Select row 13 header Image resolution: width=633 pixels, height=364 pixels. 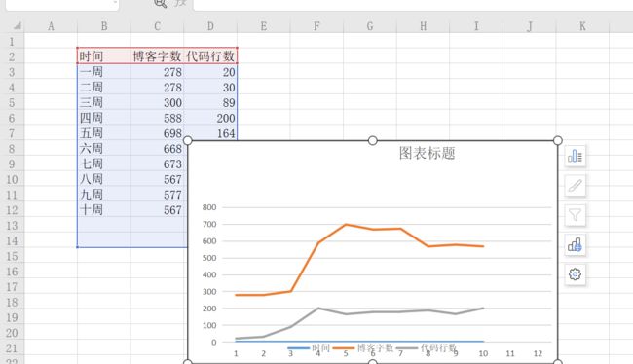coord(12,225)
